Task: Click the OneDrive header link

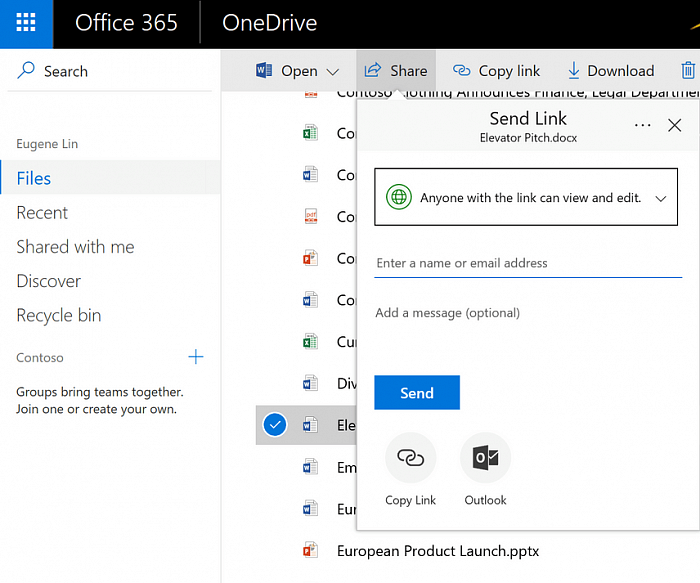Action: click(270, 23)
